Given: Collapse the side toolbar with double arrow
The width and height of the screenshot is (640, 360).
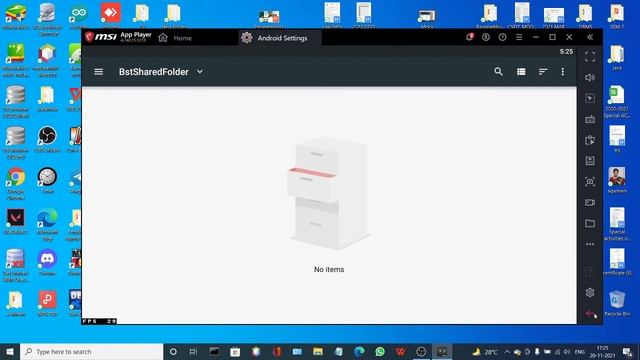Looking at the screenshot, I should (x=590, y=37).
